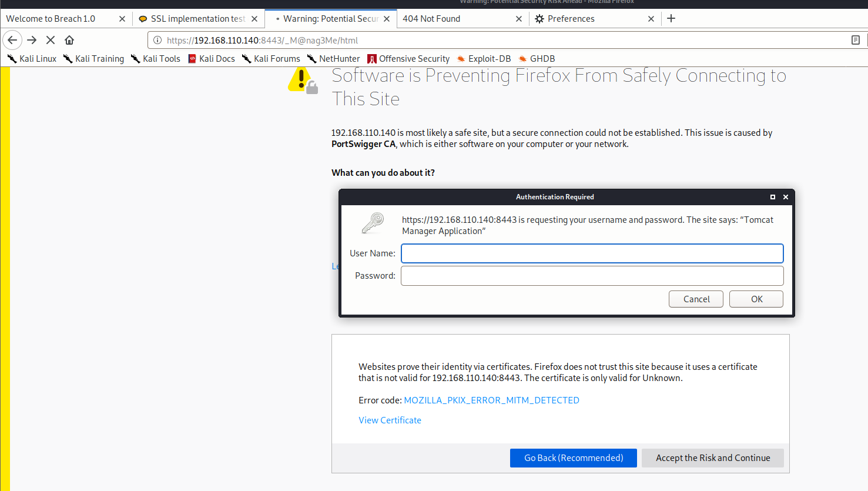Open a new tab with the plus icon

click(671, 18)
